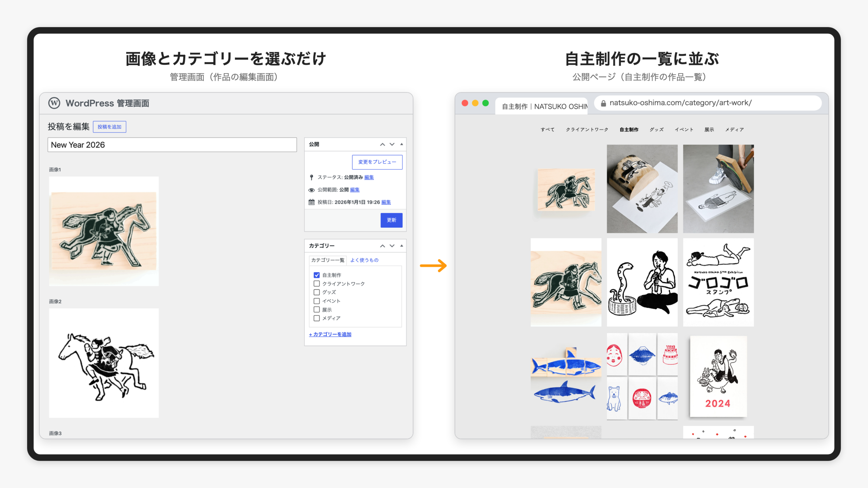Screen dimensions: 868x488
Task: Click the calendar icon next to 投稿日
Action: pyautogui.click(x=312, y=202)
